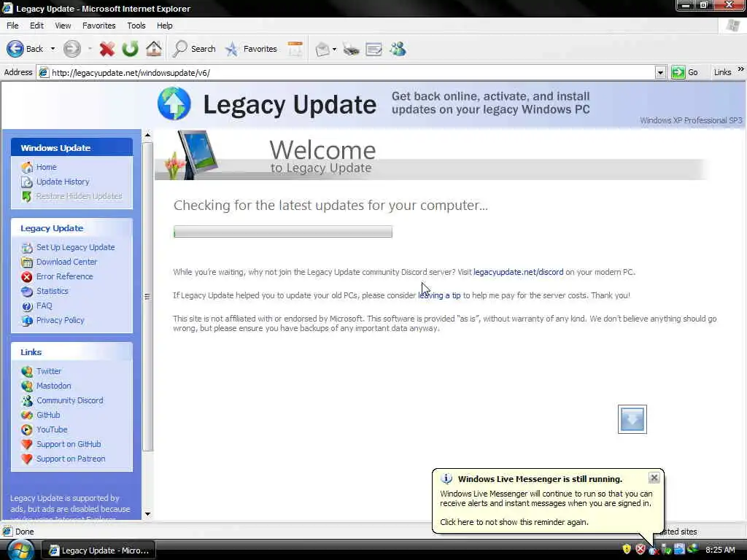The width and height of the screenshot is (747, 560).
Task: Click the Edit page toolbar icon
Action: (374, 49)
